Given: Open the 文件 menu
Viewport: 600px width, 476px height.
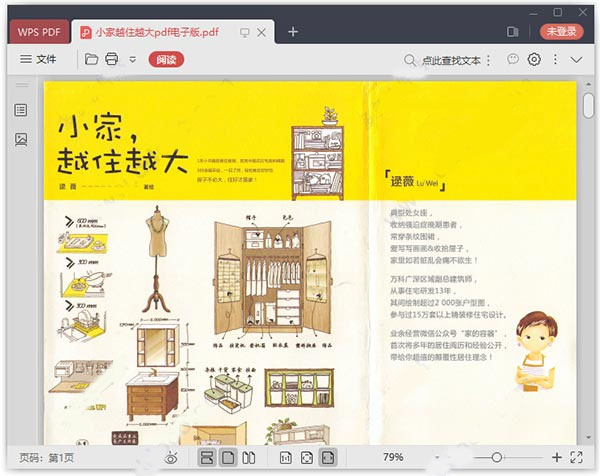Looking at the screenshot, I should (38, 59).
